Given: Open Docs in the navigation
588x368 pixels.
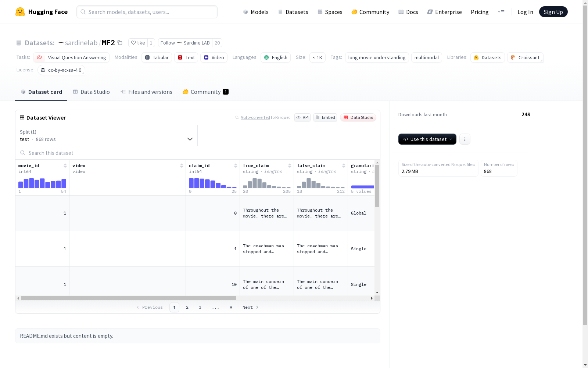Looking at the screenshot, I should (408, 12).
